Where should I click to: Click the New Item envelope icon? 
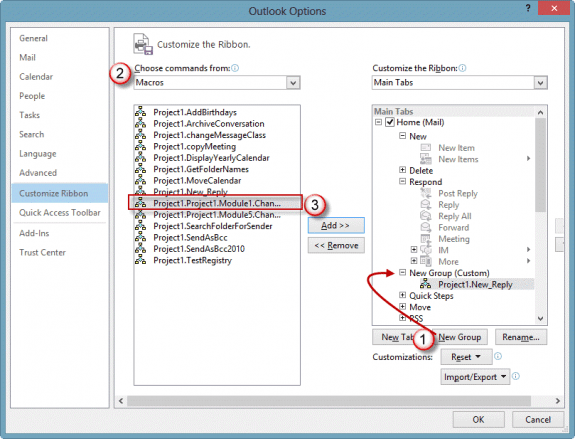[x=426, y=147]
